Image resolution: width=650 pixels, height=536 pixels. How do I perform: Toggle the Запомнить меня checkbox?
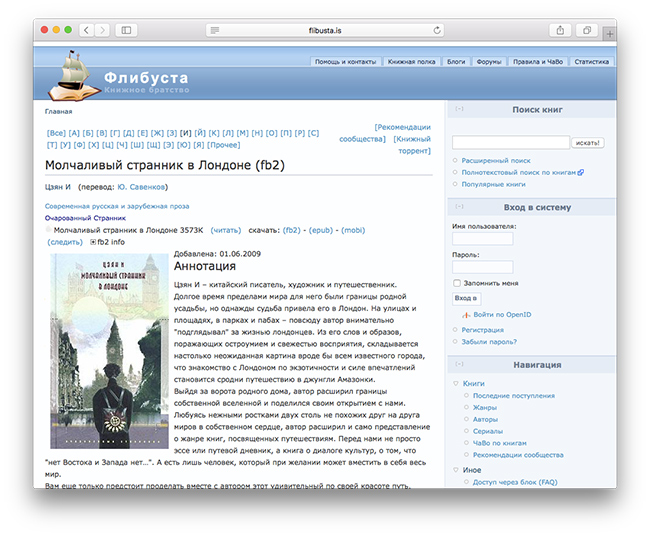click(457, 283)
